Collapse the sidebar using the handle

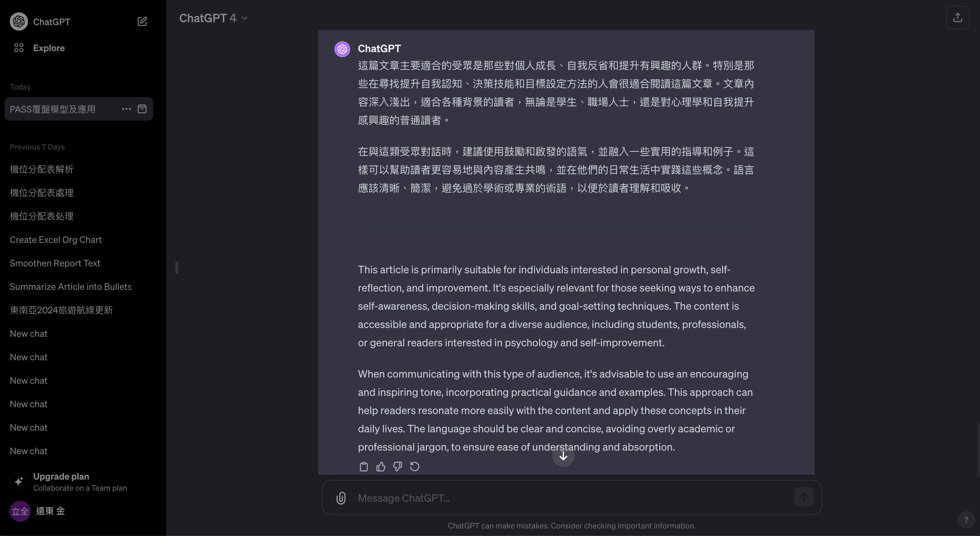click(x=176, y=267)
